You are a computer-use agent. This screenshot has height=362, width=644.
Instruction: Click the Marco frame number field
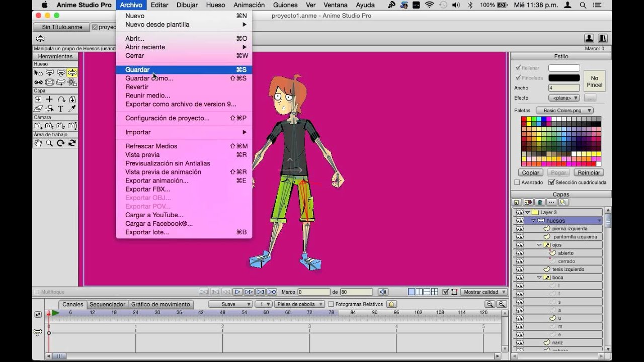pos(313,292)
